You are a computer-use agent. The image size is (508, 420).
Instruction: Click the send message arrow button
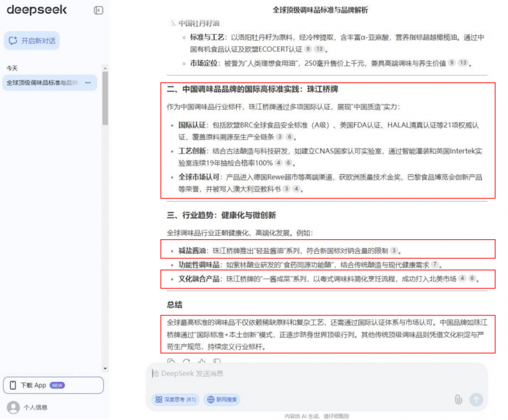[x=476, y=400]
